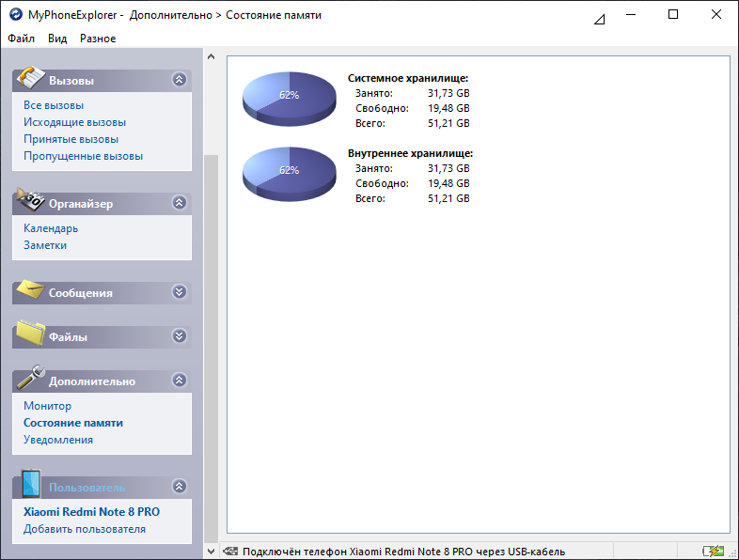The image size is (739, 560).
Task: Click the battery charging icon in status bar
Action: pyautogui.click(x=713, y=551)
